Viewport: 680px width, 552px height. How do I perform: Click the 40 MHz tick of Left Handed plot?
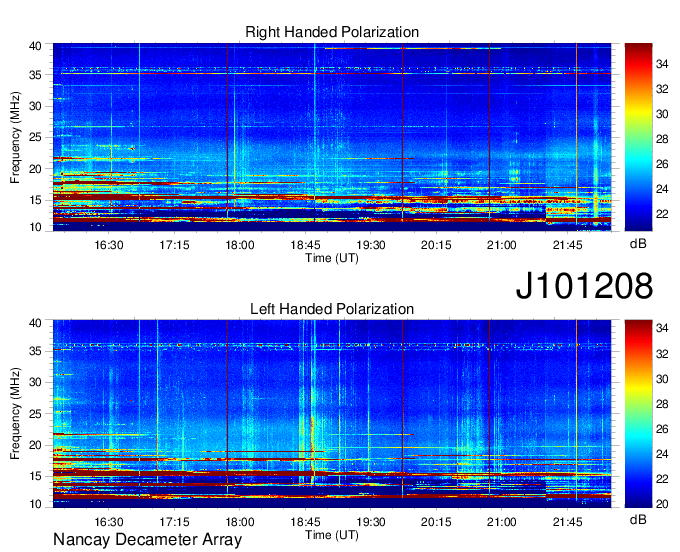tap(36, 323)
